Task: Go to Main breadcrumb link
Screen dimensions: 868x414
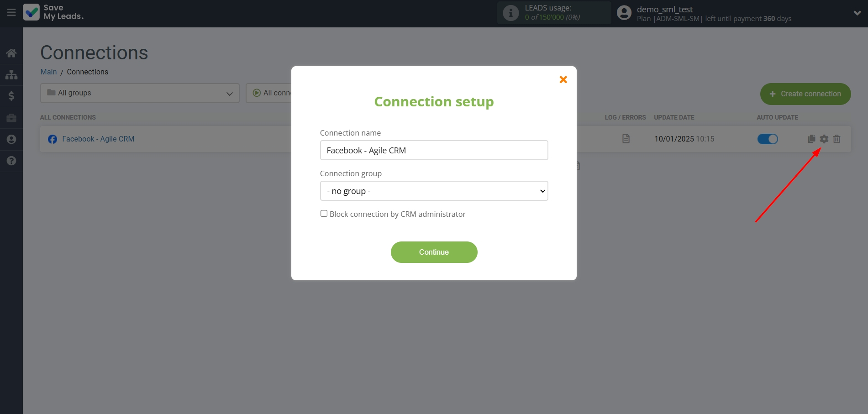Action: 48,72
